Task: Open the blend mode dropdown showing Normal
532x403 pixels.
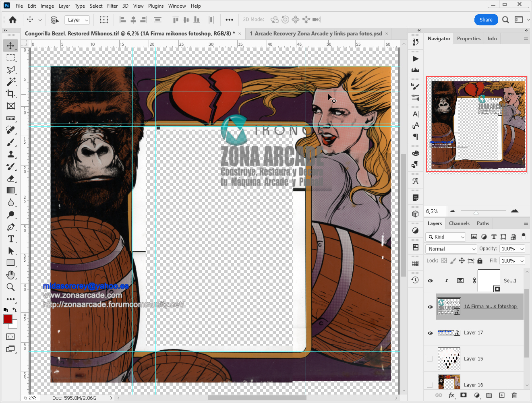Action: (x=451, y=249)
